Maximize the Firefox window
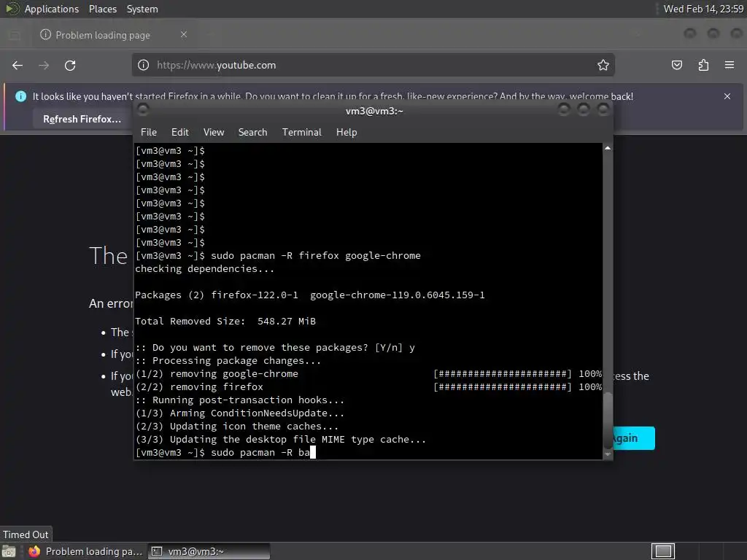This screenshot has height=560, width=747. pos(713,34)
